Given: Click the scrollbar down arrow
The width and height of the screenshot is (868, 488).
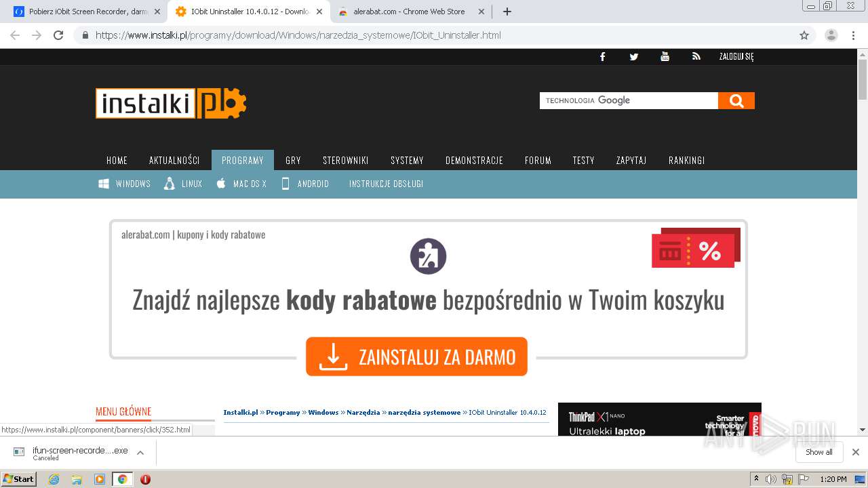Looking at the screenshot, I should tap(862, 430).
